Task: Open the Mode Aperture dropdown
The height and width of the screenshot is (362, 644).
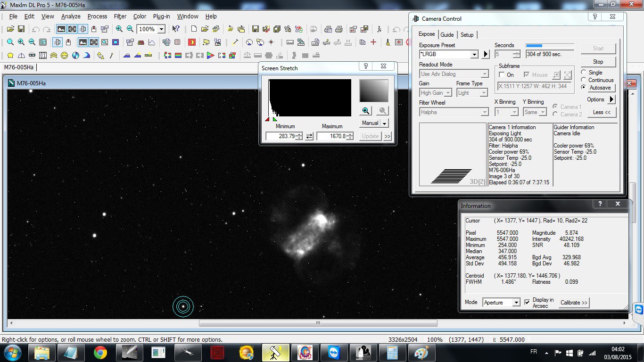Action: (x=516, y=303)
